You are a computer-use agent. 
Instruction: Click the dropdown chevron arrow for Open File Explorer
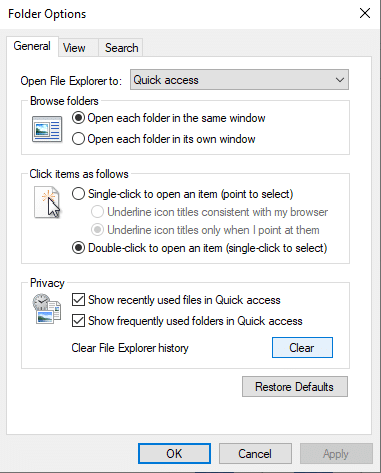(x=340, y=80)
